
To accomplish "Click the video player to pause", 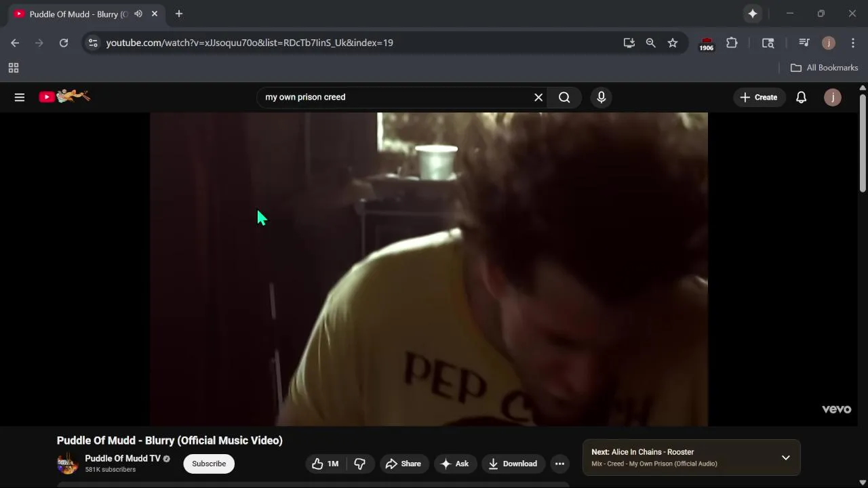I will (429, 269).
